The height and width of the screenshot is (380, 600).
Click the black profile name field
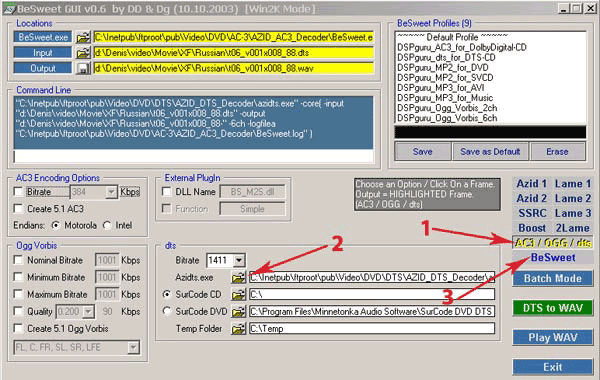(490, 132)
